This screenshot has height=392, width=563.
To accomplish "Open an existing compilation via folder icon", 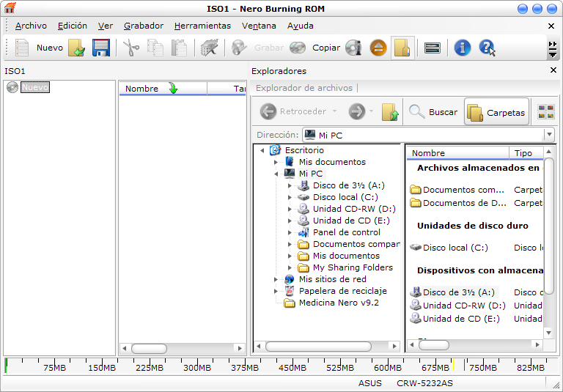I will [x=77, y=48].
